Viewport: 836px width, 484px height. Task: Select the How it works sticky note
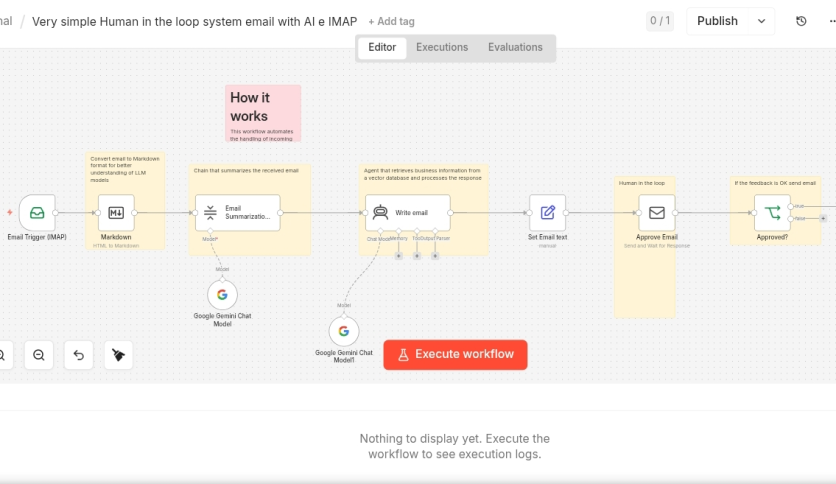point(263,113)
